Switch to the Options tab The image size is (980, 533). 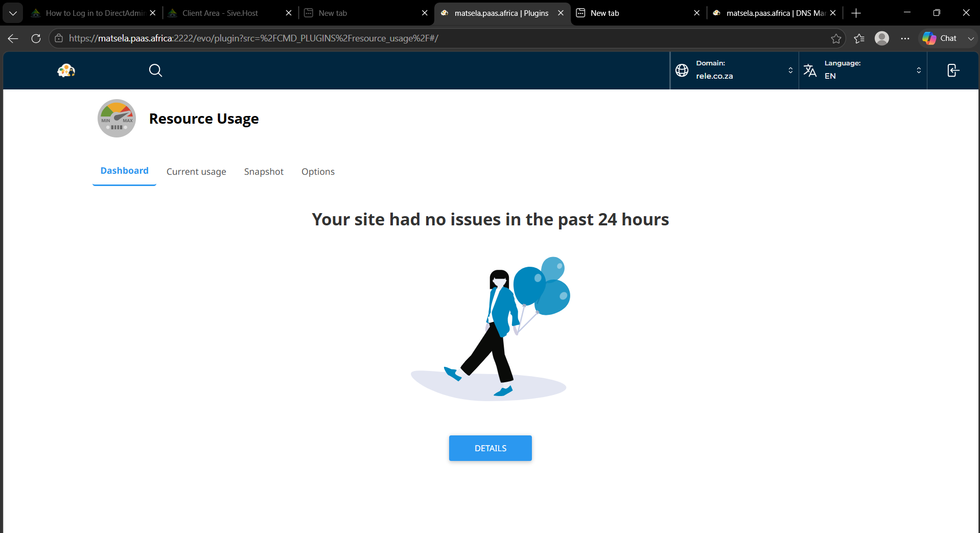(318, 172)
